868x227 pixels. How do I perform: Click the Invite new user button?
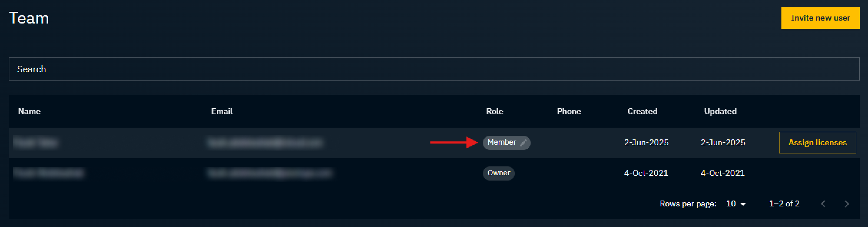coord(820,18)
